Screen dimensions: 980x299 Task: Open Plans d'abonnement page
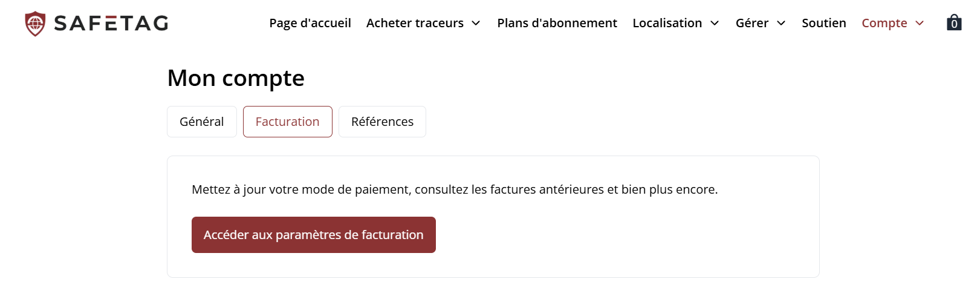click(x=557, y=23)
